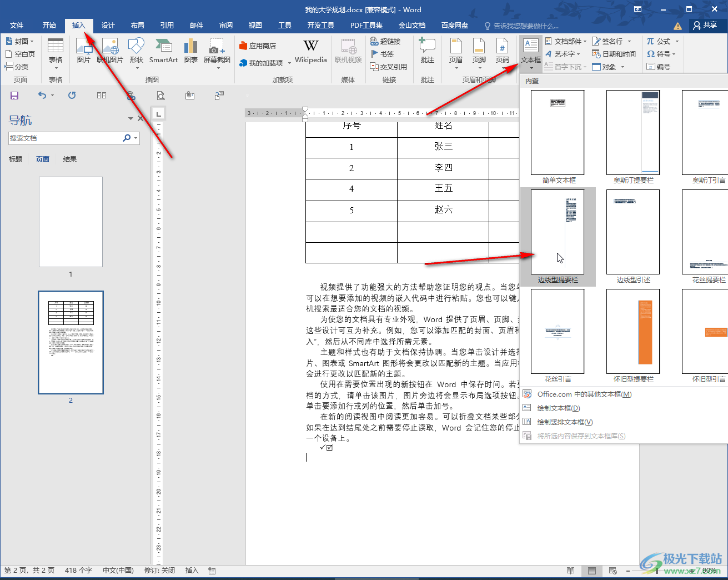Click the search magnifier in navigation pane
Image resolution: width=728 pixels, height=580 pixels.
click(x=127, y=138)
